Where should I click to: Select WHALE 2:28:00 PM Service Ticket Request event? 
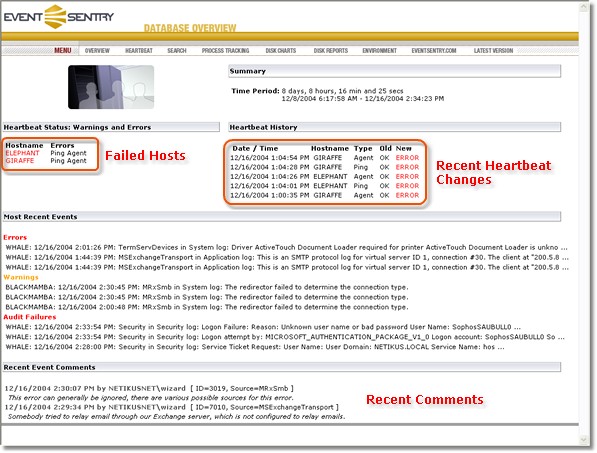tap(255, 347)
